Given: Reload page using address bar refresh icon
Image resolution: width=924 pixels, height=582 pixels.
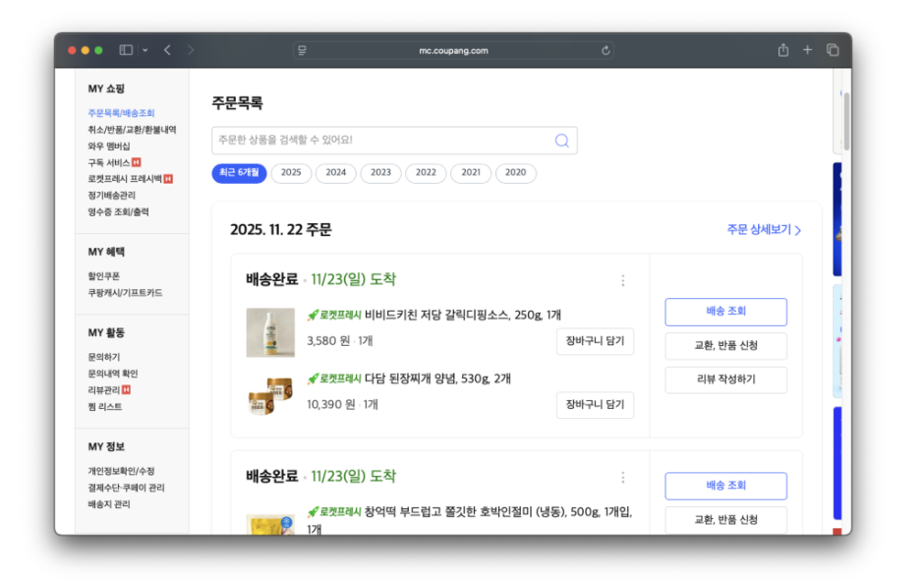Looking at the screenshot, I should (606, 50).
